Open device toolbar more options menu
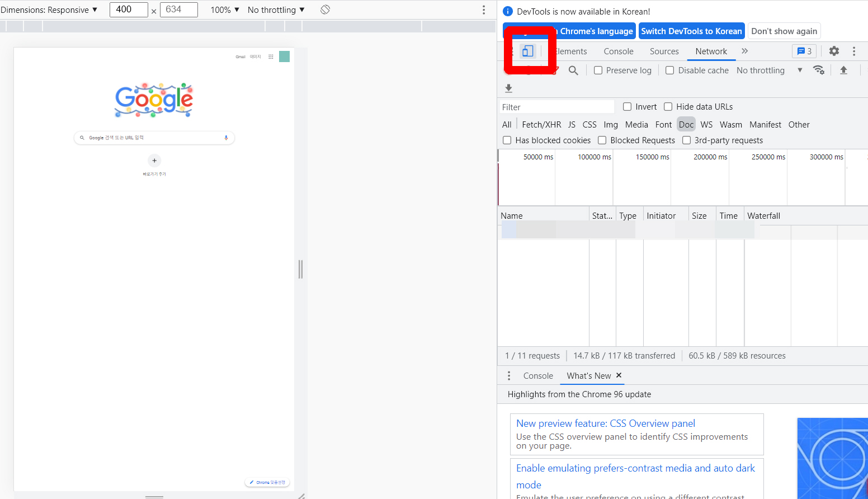Screen dimensions: 868x499 pyautogui.click(x=484, y=10)
